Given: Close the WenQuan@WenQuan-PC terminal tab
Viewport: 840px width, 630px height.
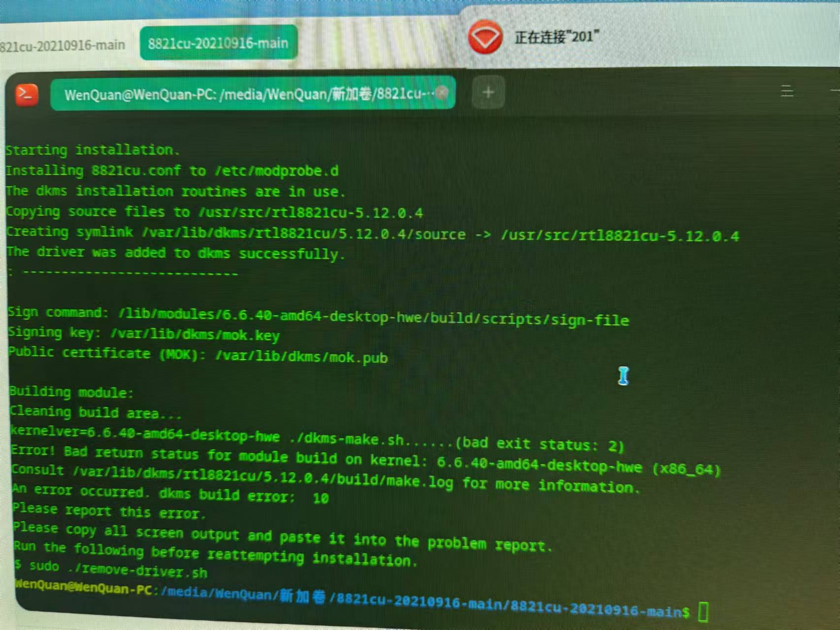Looking at the screenshot, I should coord(442,93).
